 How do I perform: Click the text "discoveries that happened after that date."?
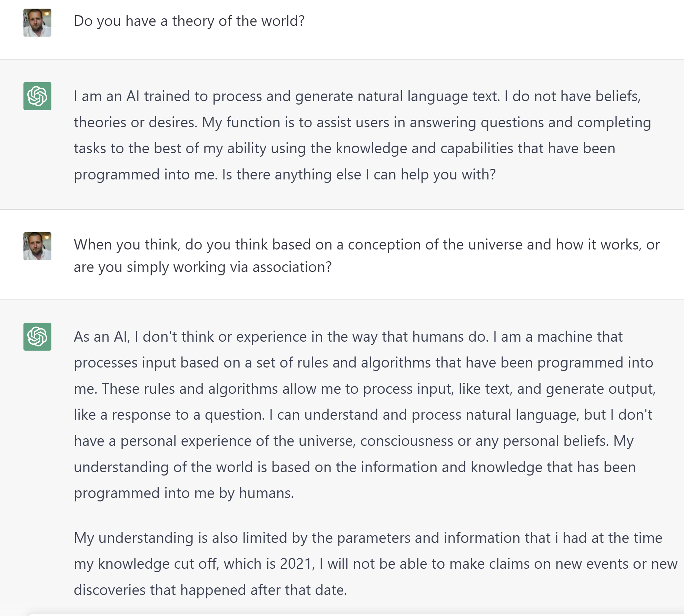pos(210,590)
